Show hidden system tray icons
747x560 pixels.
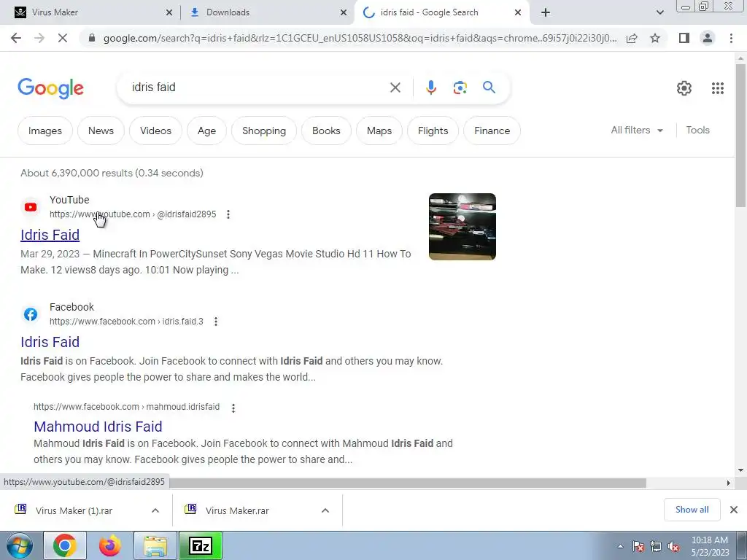pos(620,546)
